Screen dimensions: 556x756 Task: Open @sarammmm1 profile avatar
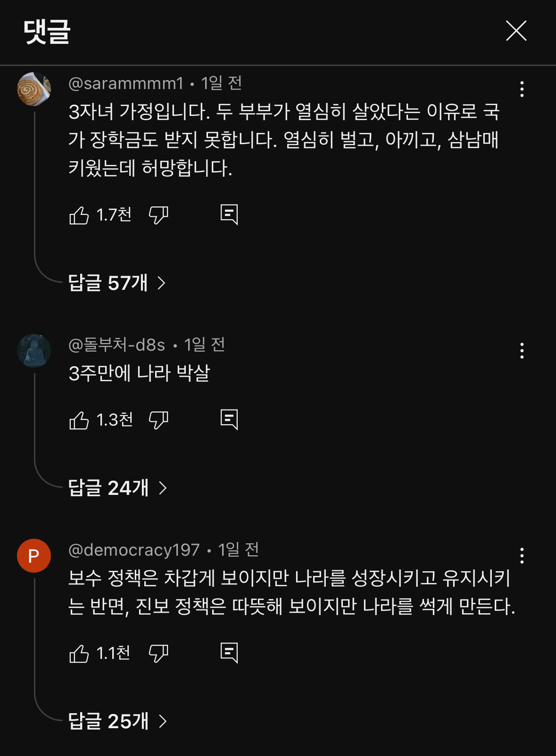(x=34, y=89)
